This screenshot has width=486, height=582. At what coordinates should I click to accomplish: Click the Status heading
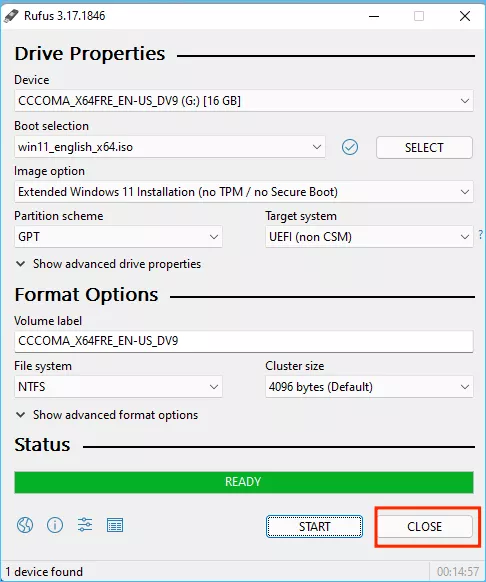tap(42, 444)
